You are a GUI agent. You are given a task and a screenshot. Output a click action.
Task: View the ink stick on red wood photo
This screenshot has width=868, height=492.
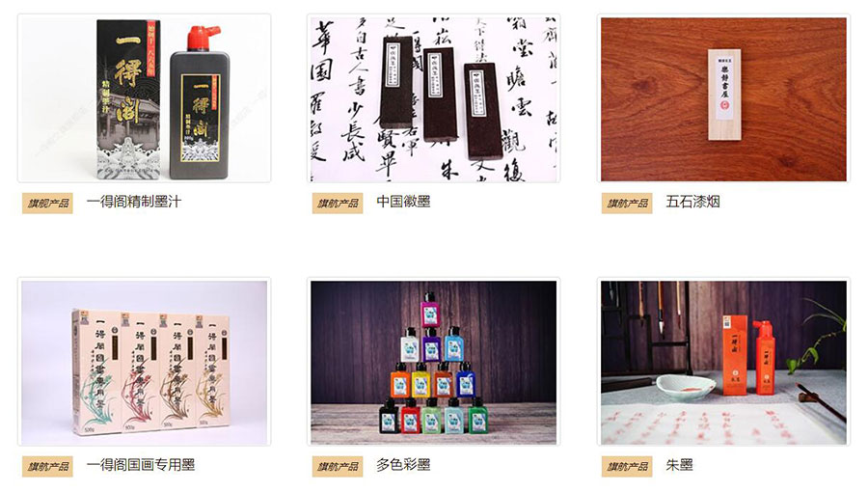(723, 99)
